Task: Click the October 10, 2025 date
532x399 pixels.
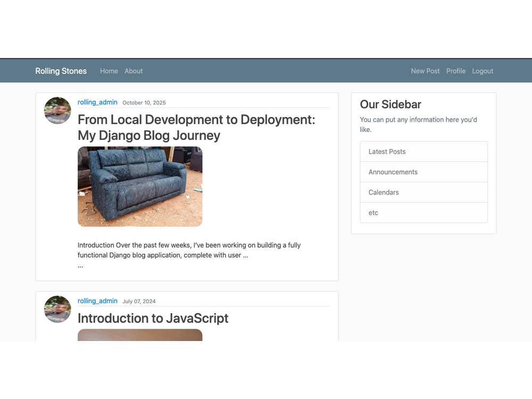Action: (144, 103)
